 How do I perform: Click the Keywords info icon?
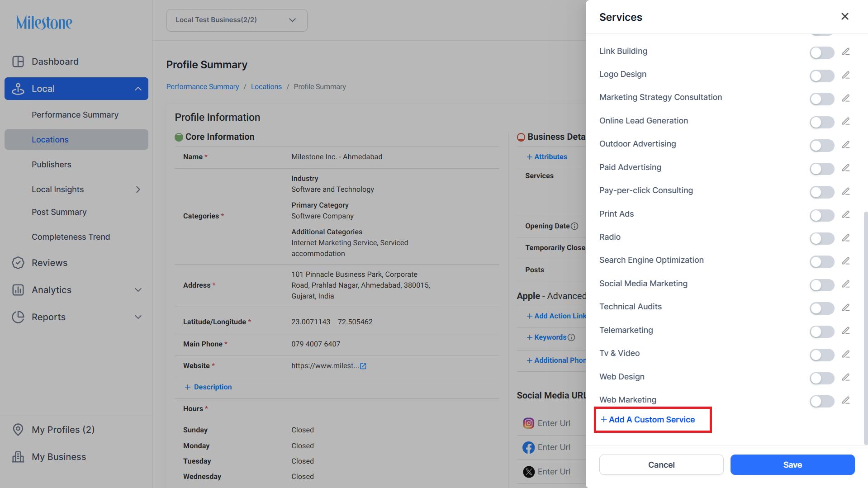(571, 337)
